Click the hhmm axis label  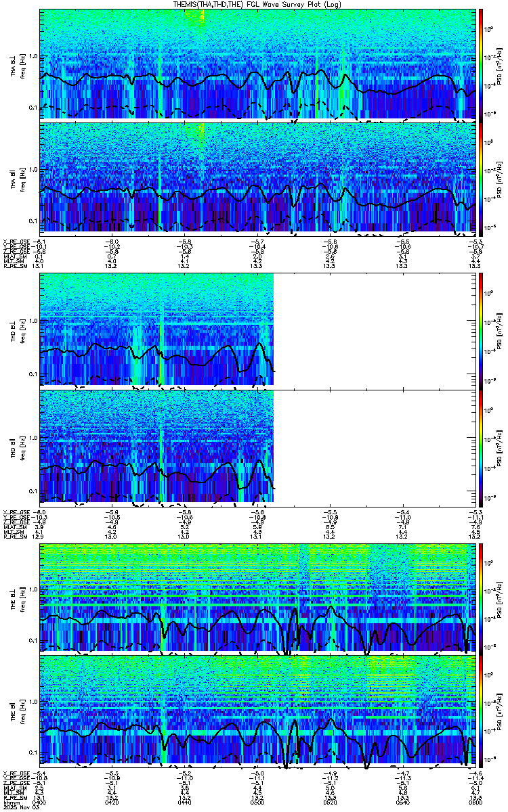pos(9,803)
